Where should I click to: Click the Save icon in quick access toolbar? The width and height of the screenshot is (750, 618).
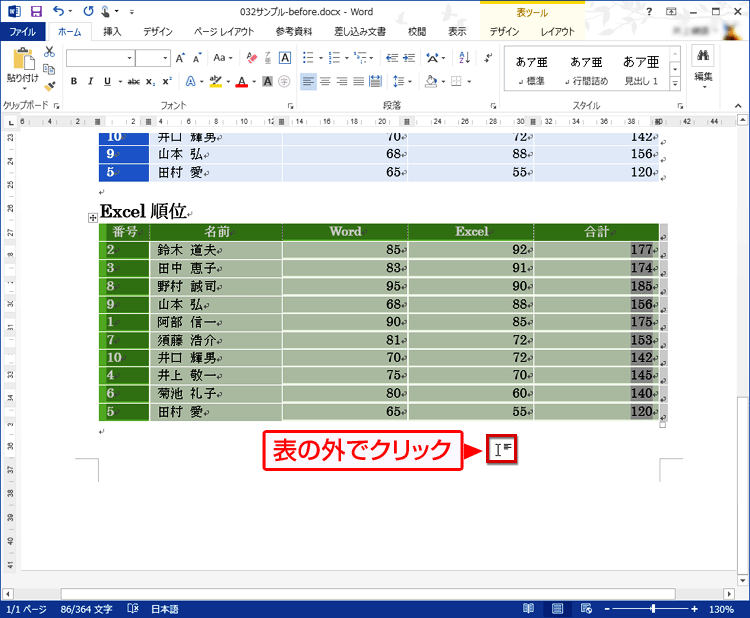(36, 11)
